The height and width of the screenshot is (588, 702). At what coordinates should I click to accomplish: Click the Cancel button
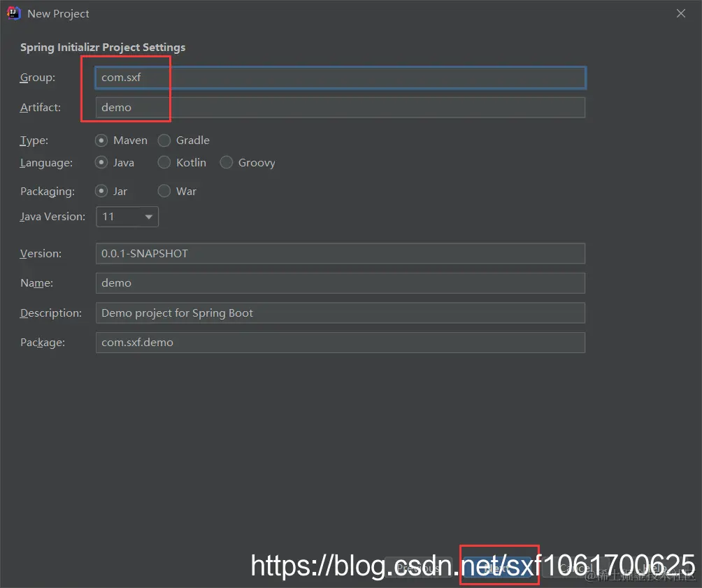click(575, 568)
